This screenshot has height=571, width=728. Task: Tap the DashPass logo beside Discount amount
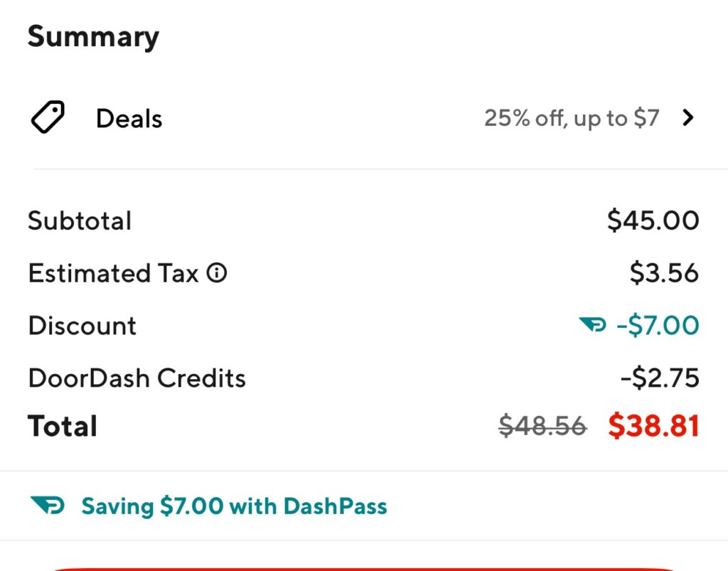[x=592, y=324]
